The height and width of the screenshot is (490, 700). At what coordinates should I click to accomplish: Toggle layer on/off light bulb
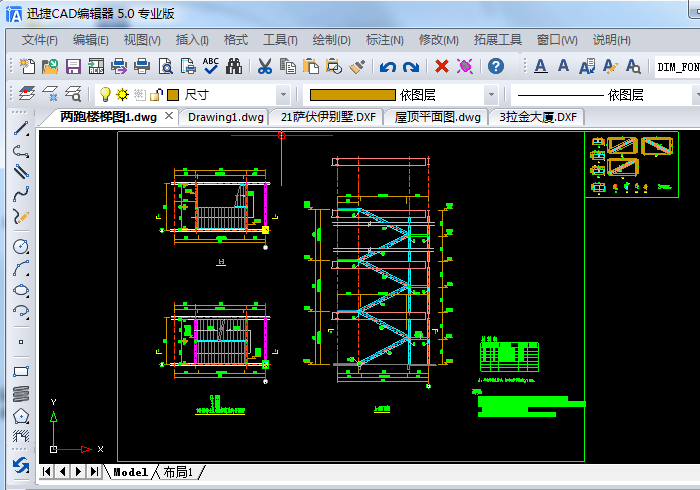pyautogui.click(x=104, y=94)
